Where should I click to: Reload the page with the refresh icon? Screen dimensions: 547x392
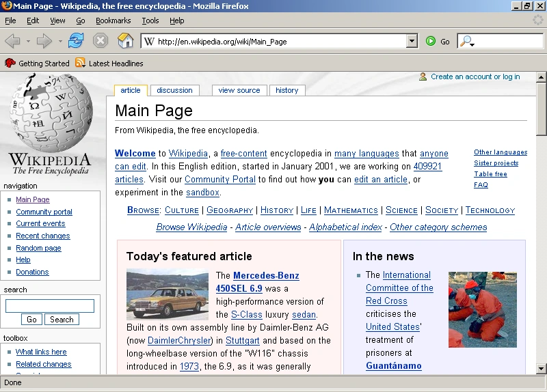click(x=76, y=41)
